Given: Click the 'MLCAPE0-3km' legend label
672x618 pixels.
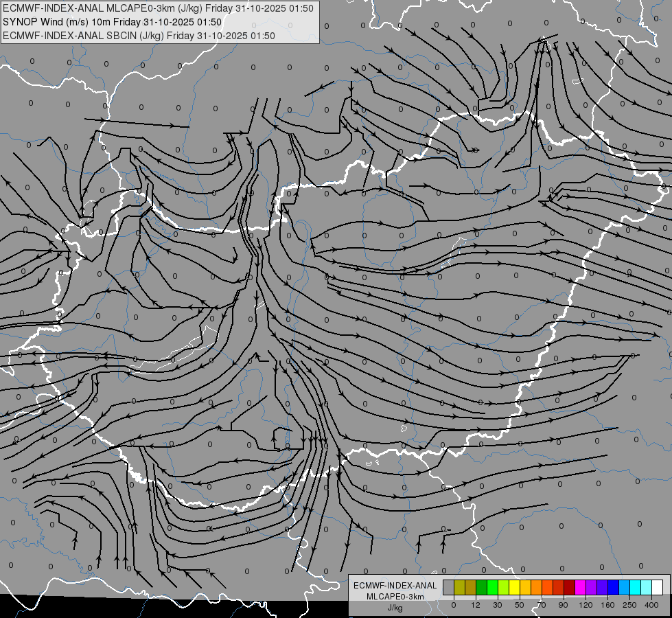Looking at the screenshot, I should (395, 597).
